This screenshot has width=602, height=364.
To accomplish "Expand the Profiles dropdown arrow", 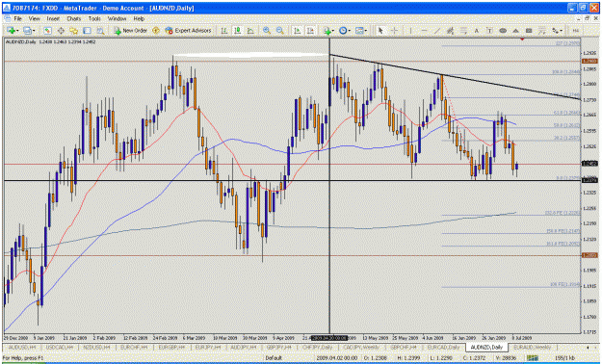I will [x=34, y=31].
